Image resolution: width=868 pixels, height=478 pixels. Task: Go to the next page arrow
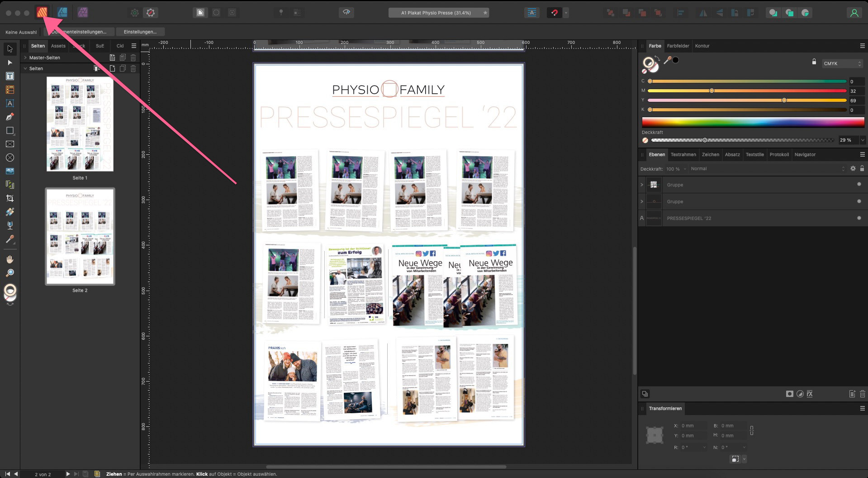tap(68, 474)
